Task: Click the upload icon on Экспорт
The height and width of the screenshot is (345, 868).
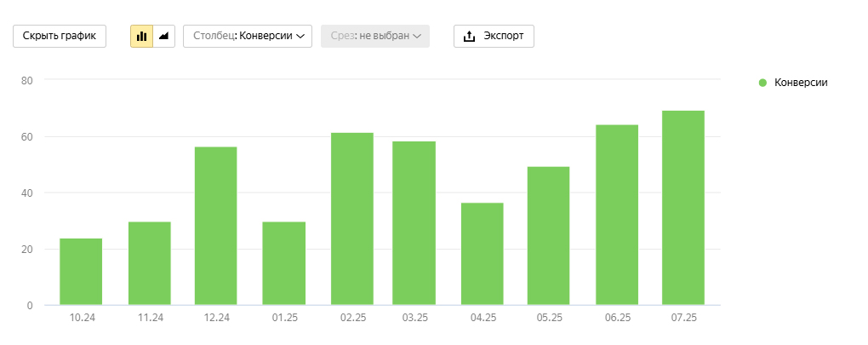Action: click(469, 37)
